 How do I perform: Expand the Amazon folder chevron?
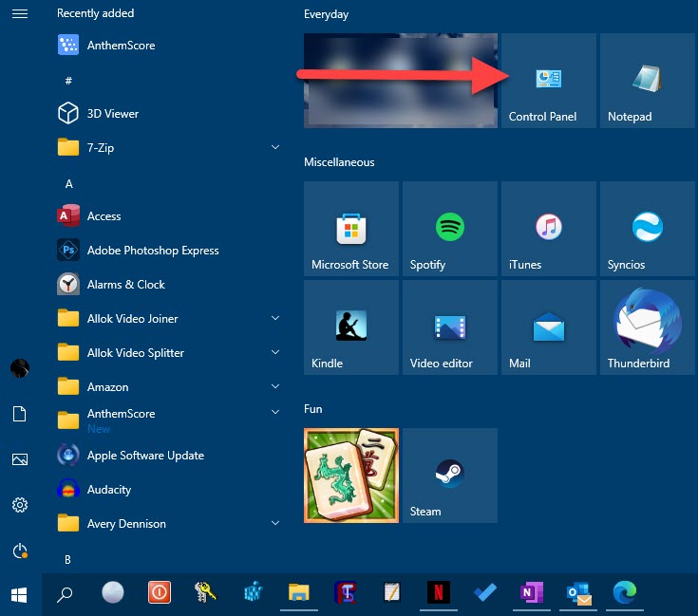click(275, 386)
